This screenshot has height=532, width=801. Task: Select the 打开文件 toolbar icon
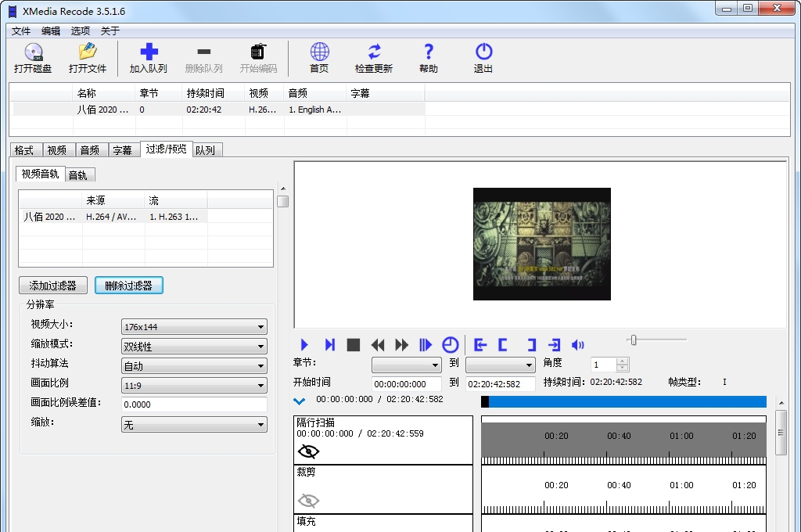(87, 58)
